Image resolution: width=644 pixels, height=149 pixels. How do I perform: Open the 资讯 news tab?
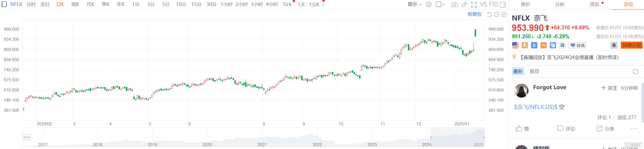[x=594, y=4]
